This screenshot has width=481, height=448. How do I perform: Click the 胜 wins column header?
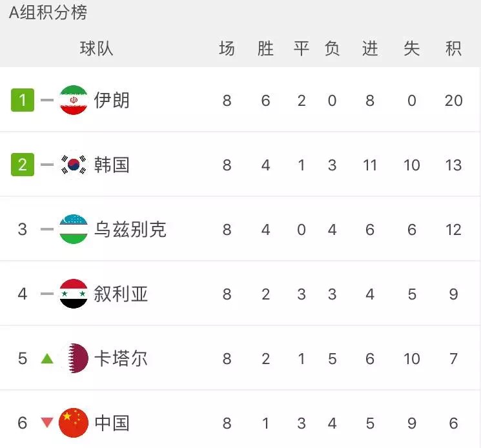[265, 48]
